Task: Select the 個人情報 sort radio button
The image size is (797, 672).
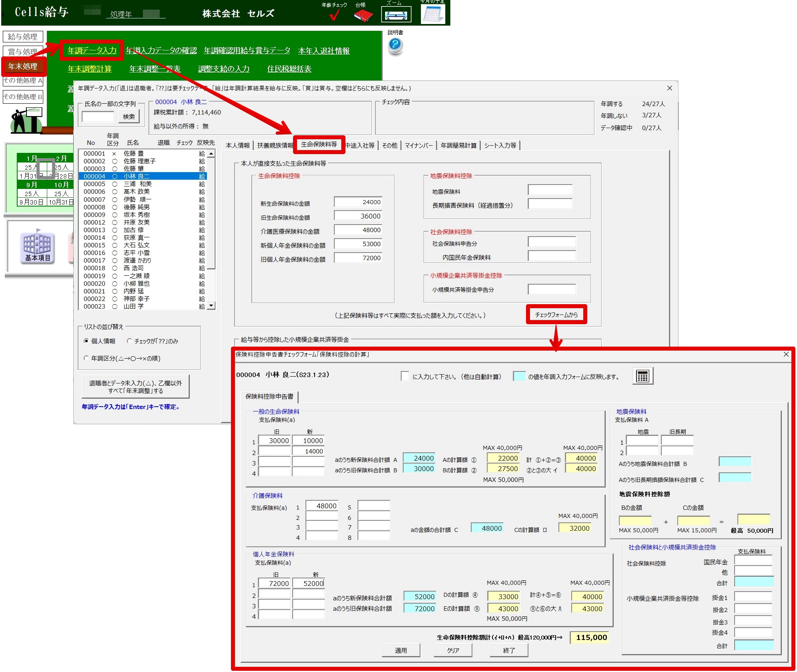Action: point(86,341)
